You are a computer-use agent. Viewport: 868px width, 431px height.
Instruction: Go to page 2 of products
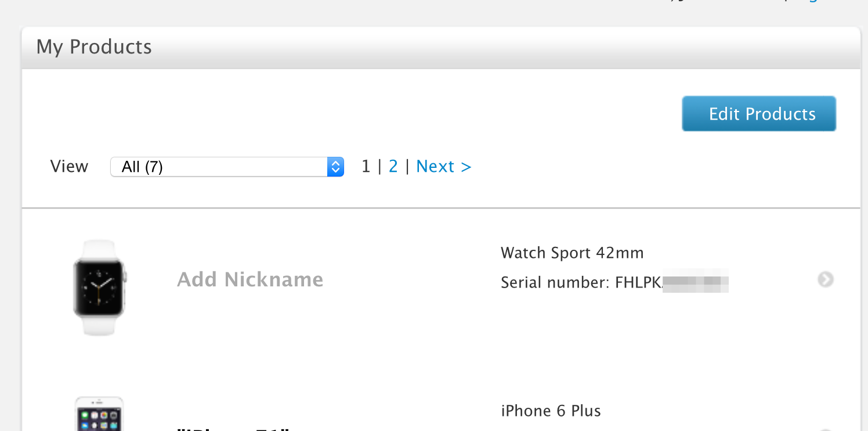point(393,167)
